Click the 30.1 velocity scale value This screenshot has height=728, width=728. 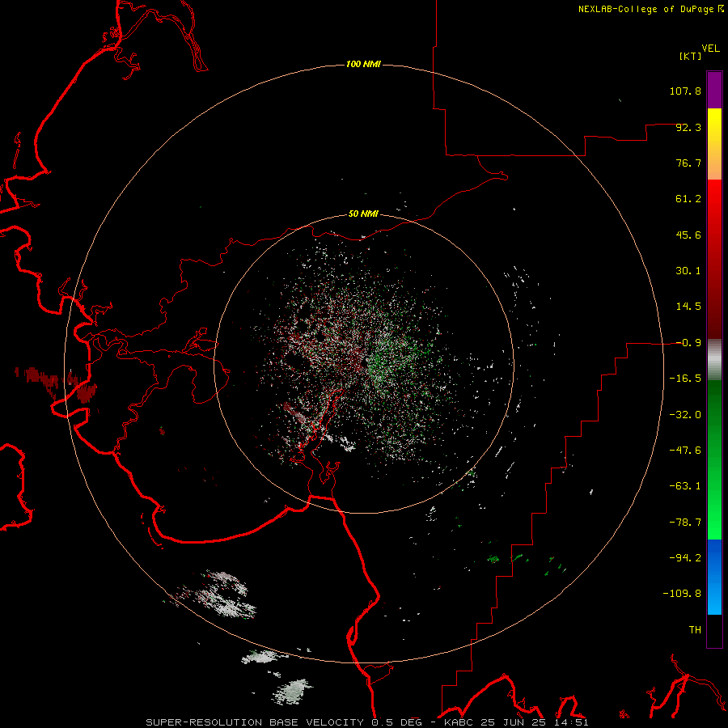click(x=688, y=271)
